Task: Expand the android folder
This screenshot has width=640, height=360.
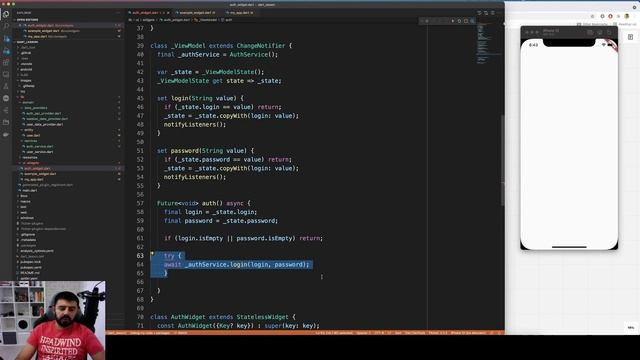Action: 27,69
